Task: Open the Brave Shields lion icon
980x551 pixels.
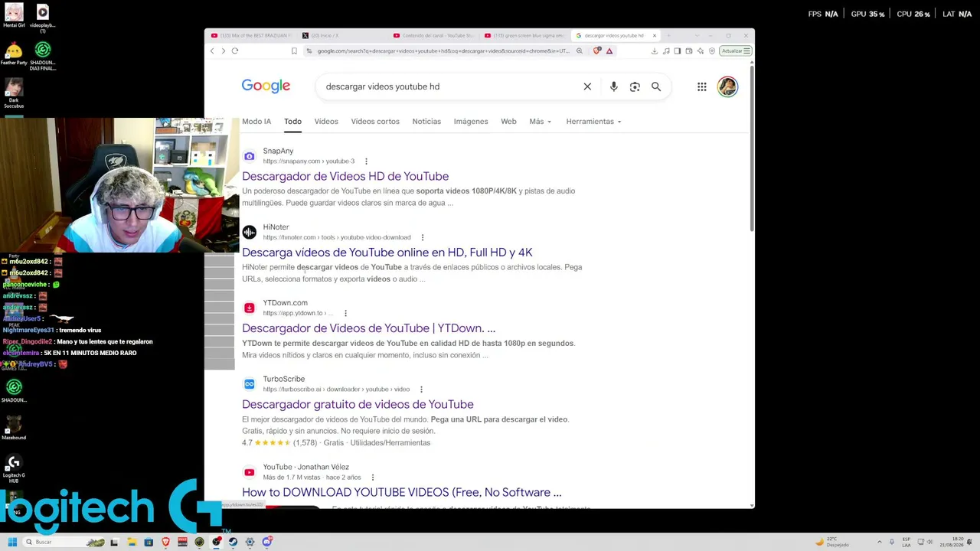Action: [597, 51]
